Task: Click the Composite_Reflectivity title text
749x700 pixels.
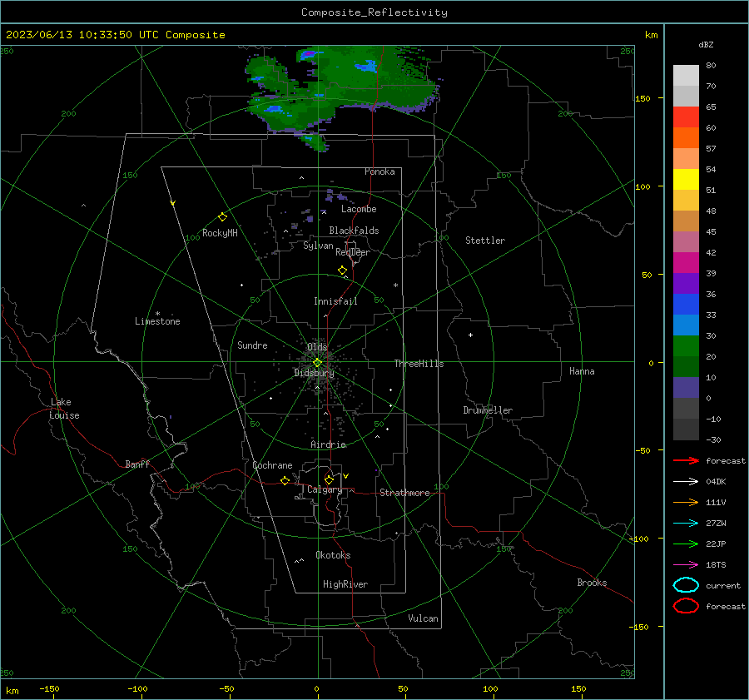Action: pos(374,12)
